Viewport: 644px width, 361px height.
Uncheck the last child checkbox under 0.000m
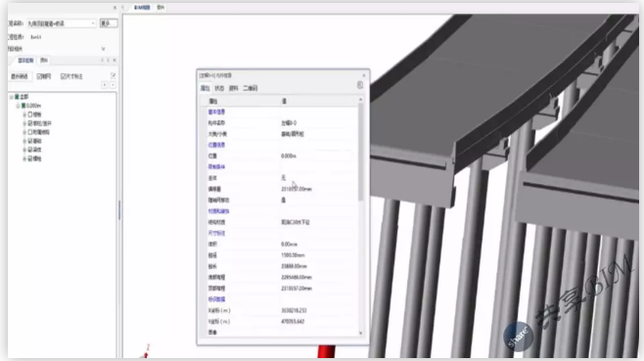[30, 158]
